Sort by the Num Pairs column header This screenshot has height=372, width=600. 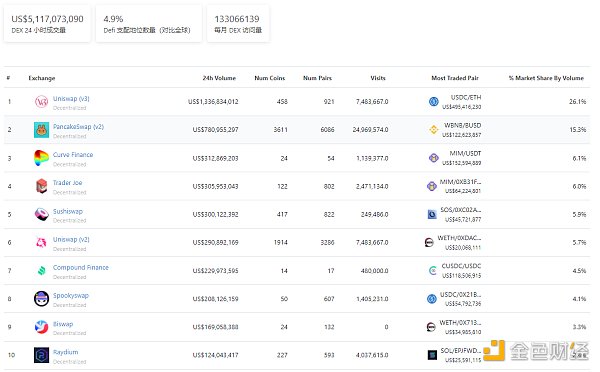point(317,78)
